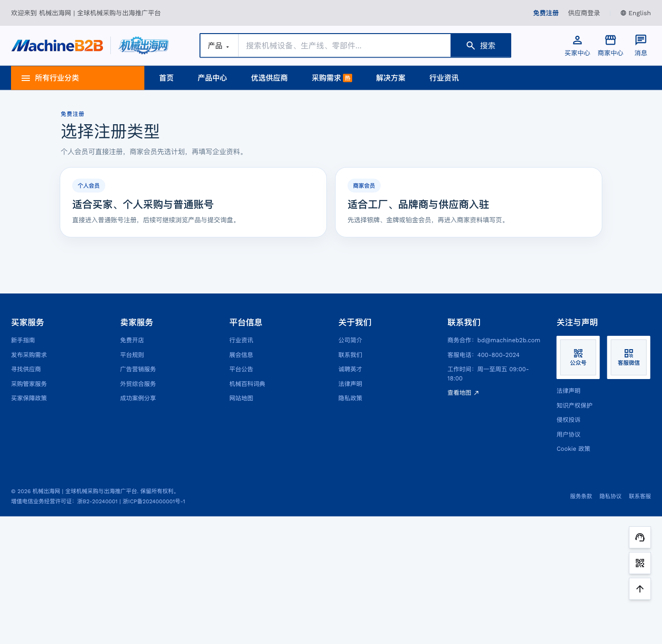Open the 新手指南 footer link
Viewport: 662px width, 644px height.
23,340
